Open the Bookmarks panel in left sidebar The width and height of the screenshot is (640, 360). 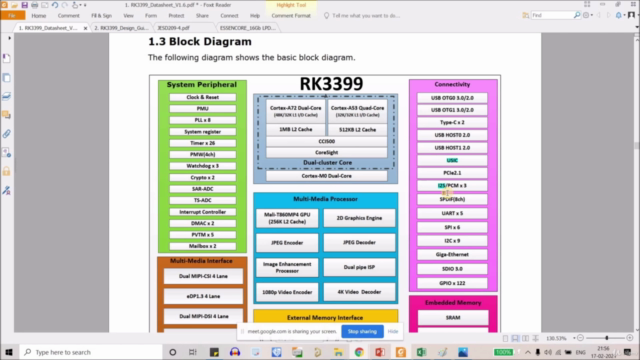point(7,58)
